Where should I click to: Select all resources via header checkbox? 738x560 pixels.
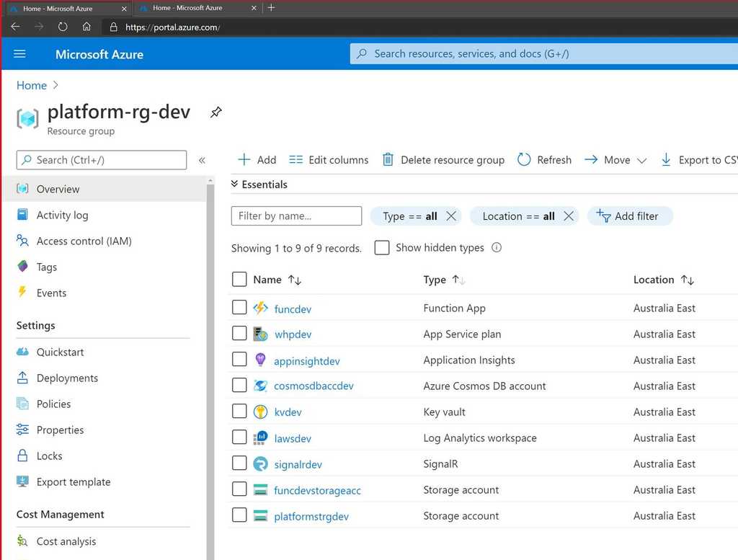(239, 279)
